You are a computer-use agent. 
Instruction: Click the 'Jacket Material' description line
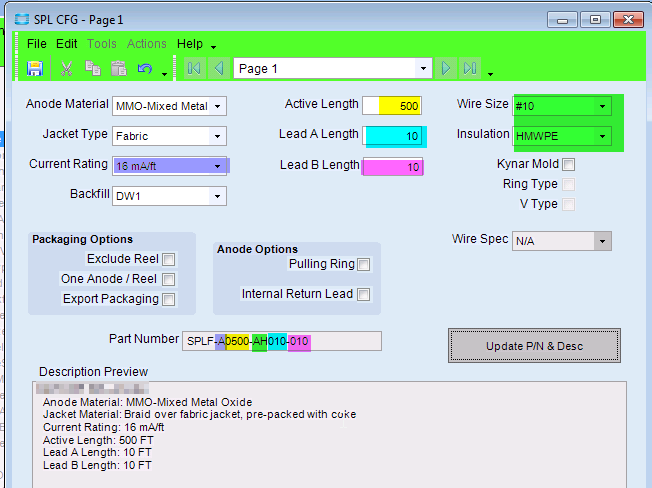[200, 414]
